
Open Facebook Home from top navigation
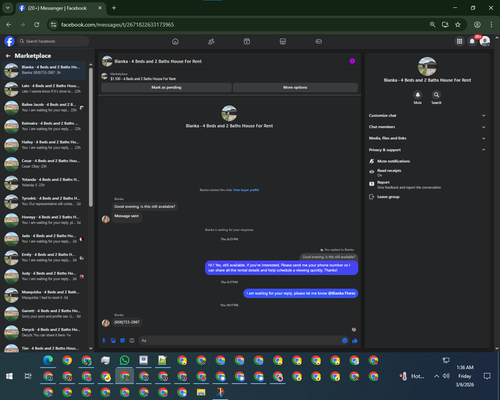[x=175, y=41]
